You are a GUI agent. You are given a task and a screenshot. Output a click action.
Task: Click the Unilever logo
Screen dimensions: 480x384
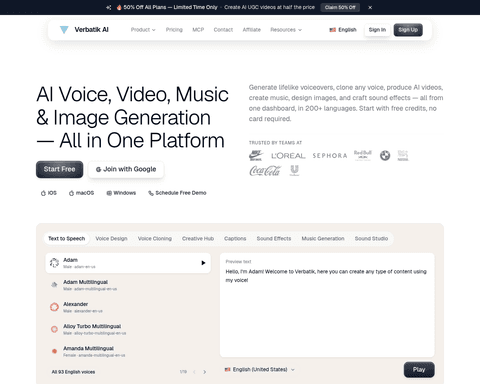tap(294, 171)
